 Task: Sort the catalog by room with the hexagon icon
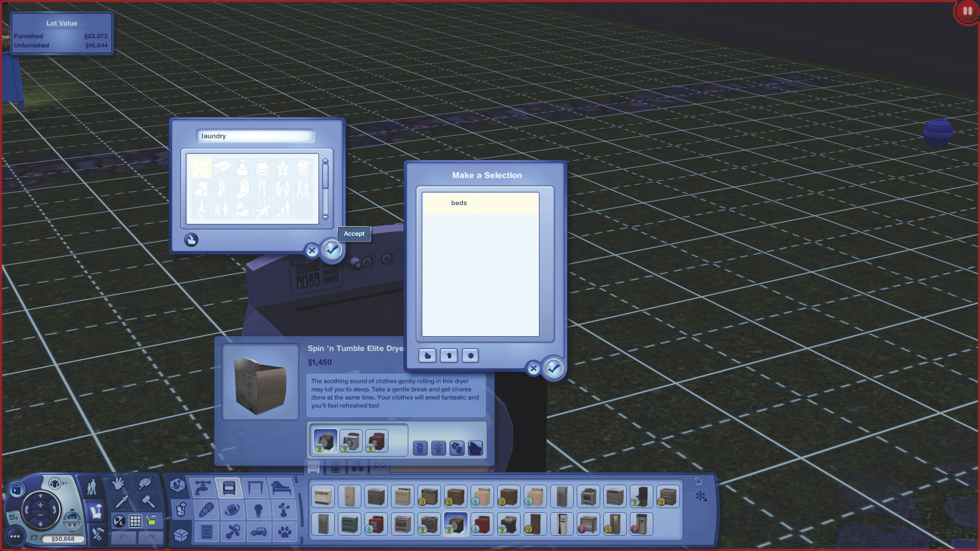[177, 485]
